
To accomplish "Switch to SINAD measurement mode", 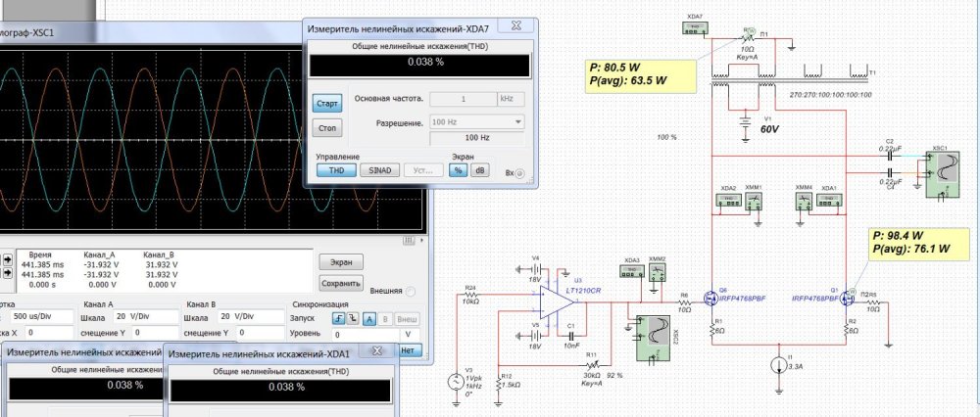I will [x=380, y=170].
